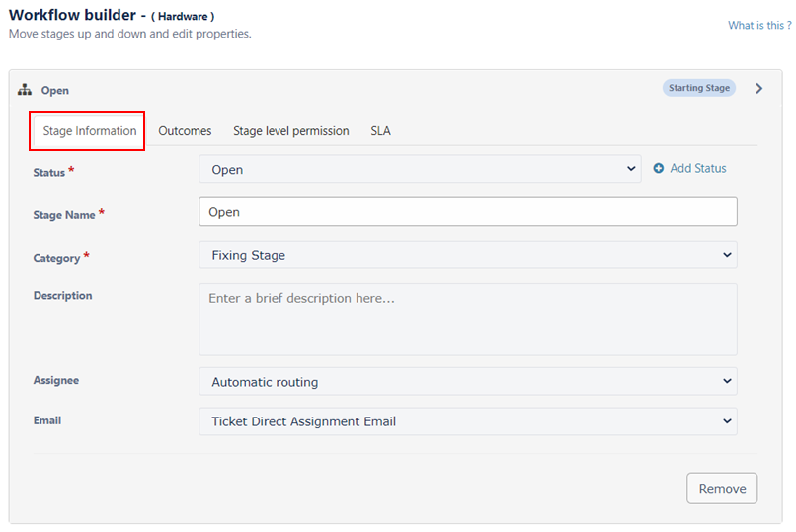796x532 pixels.
Task: Click the Open stage header title
Action: tap(55, 90)
